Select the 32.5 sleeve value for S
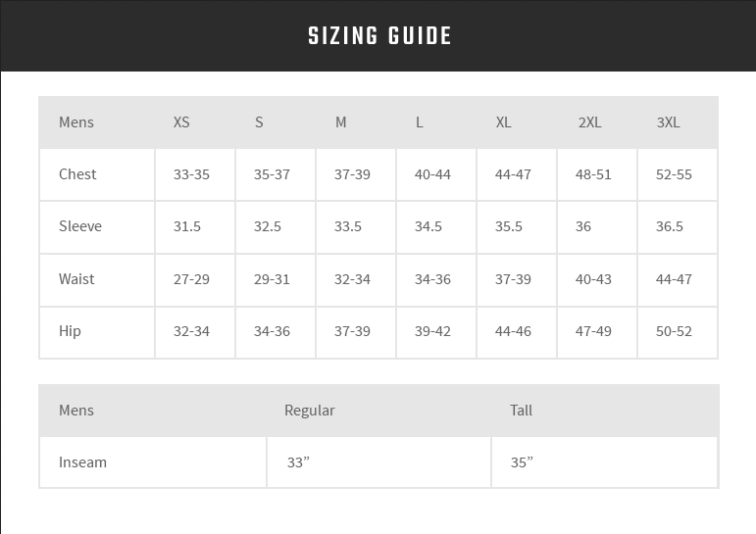Screen dimensions: 756x534 point(268,226)
